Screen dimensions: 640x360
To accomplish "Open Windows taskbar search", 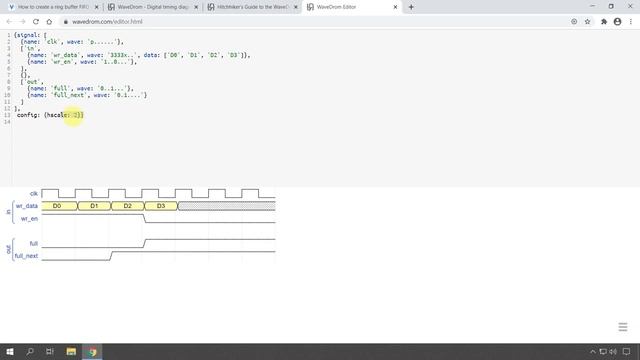I will click(x=30, y=351).
